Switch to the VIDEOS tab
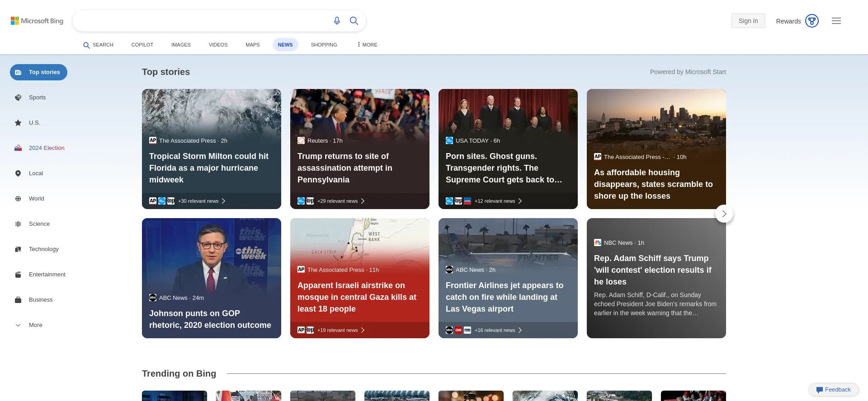The width and height of the screenshot is (868, 401). (218, 45)
